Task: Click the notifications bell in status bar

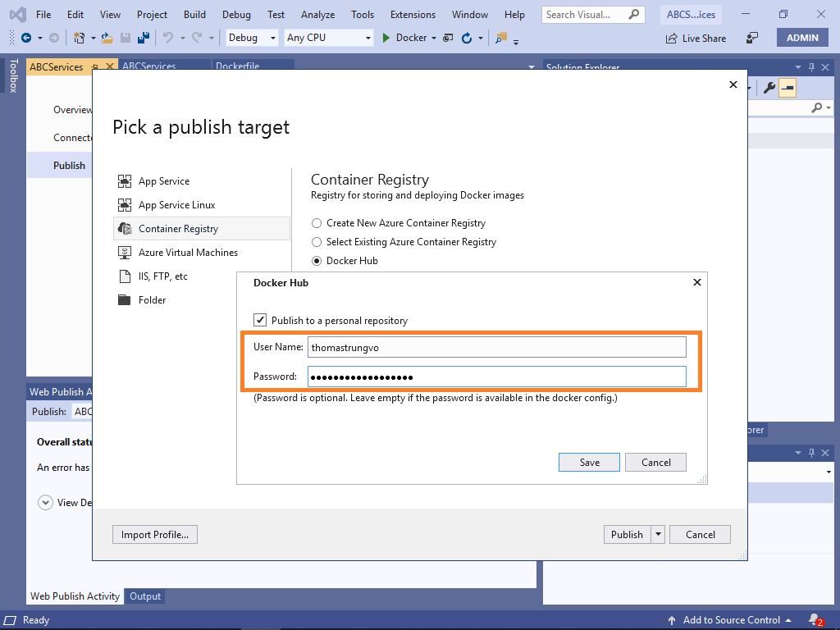Action: (x=815, y=620)
